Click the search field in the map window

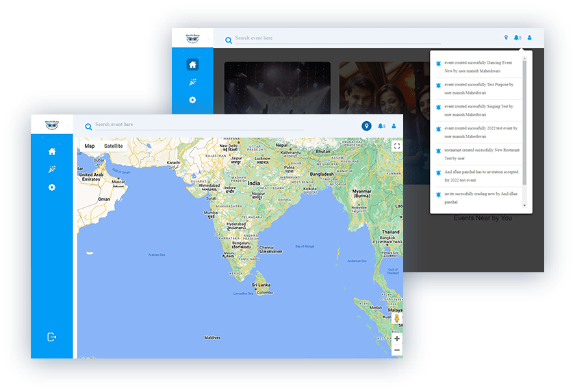tap(199, 125)
